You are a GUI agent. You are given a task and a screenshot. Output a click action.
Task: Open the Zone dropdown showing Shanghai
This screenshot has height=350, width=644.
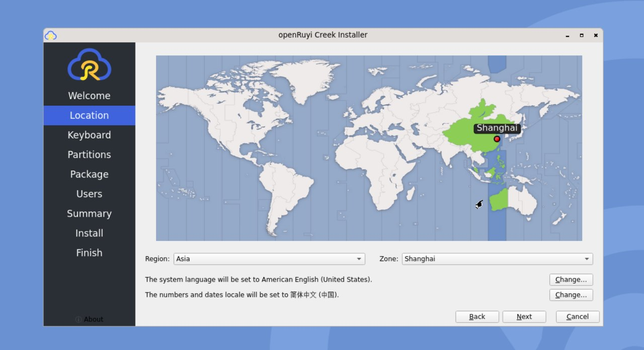tap(497, 259)
